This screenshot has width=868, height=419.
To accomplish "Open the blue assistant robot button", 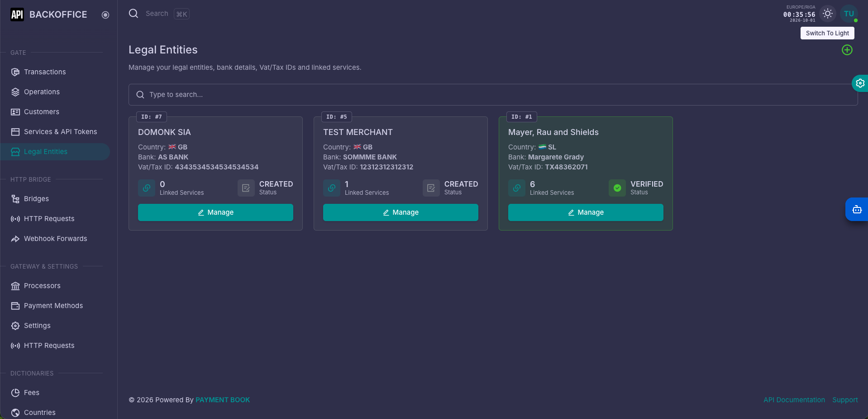I will tap(857, 209).
